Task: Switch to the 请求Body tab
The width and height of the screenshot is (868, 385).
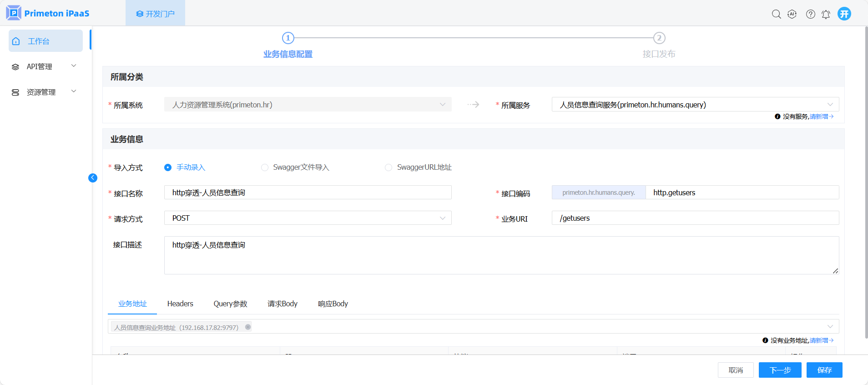Action: tap(282, 304)
